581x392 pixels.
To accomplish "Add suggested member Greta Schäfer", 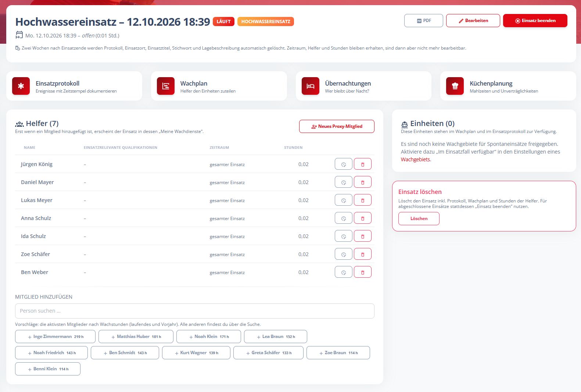I will pos(268,353).
